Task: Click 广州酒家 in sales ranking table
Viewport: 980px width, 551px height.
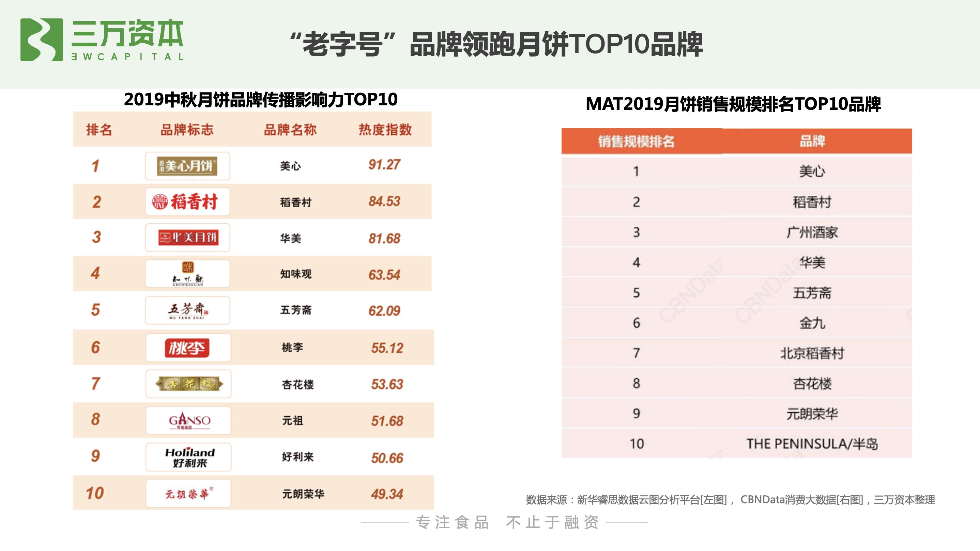Action: (812, 232)
